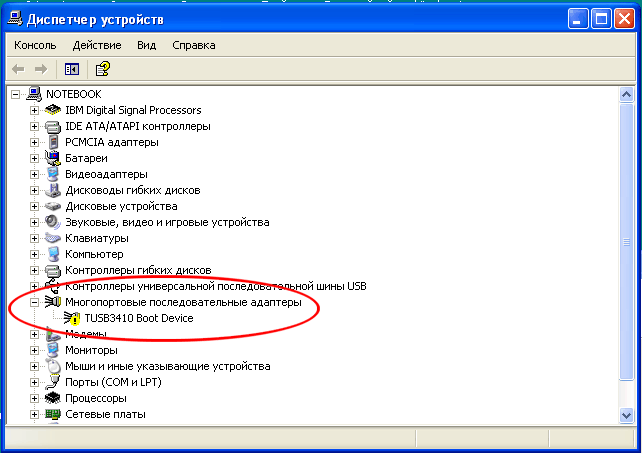Expand IBM Digital Signal Processors node
The width and height of the screenshot is (642, 453).
(34, 111)
